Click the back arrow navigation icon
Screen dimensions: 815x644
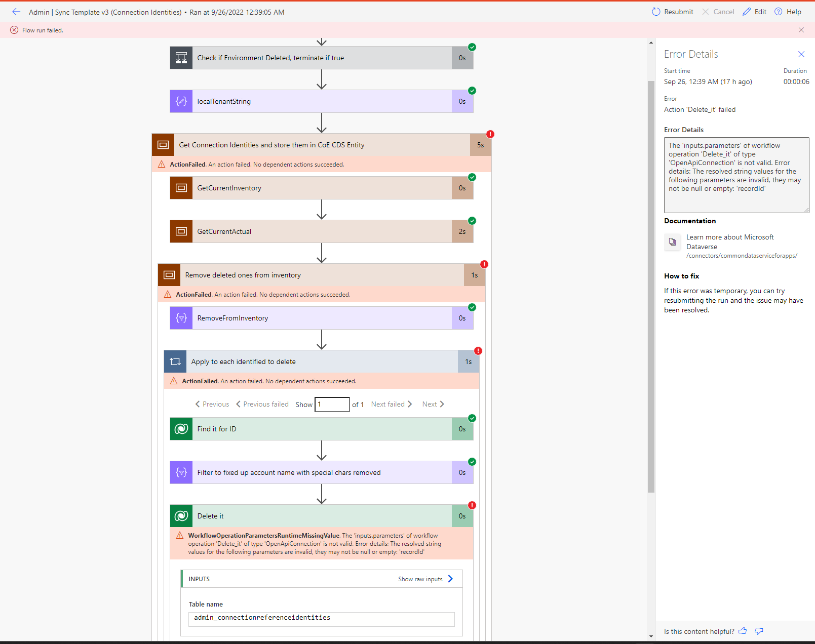point(16,12)
